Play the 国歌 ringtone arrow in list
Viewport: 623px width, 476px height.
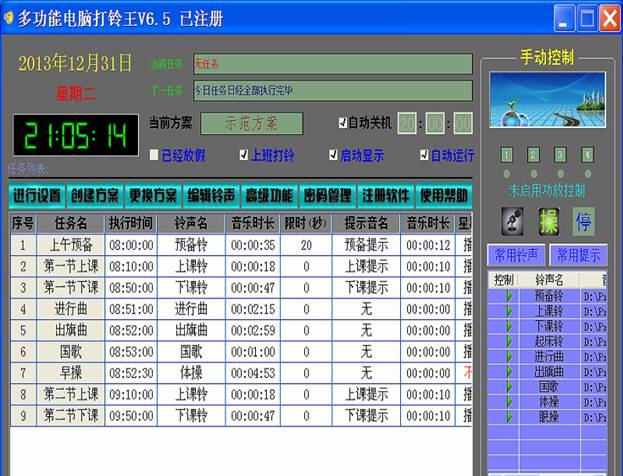pos(509,387)
